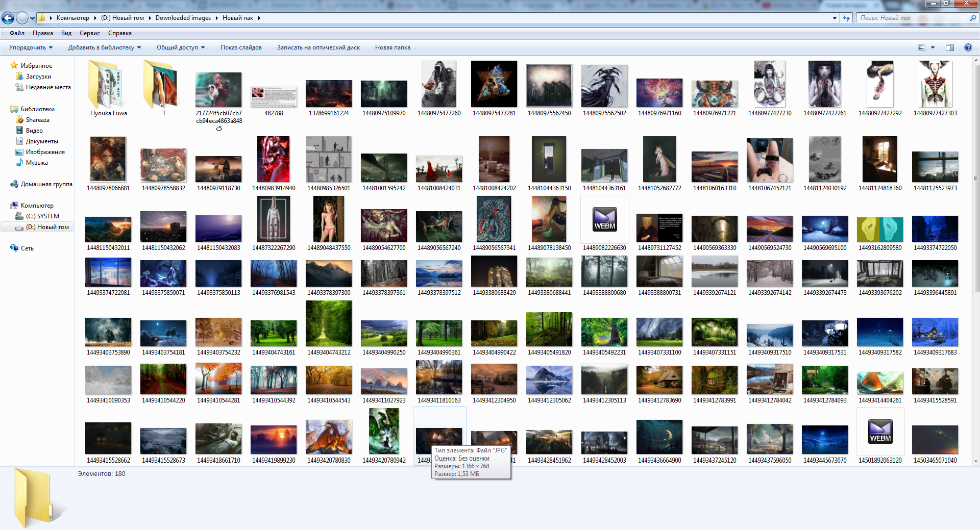Open the Правка menu
This screenshot has height=530, width=980.
click(43, 33)
